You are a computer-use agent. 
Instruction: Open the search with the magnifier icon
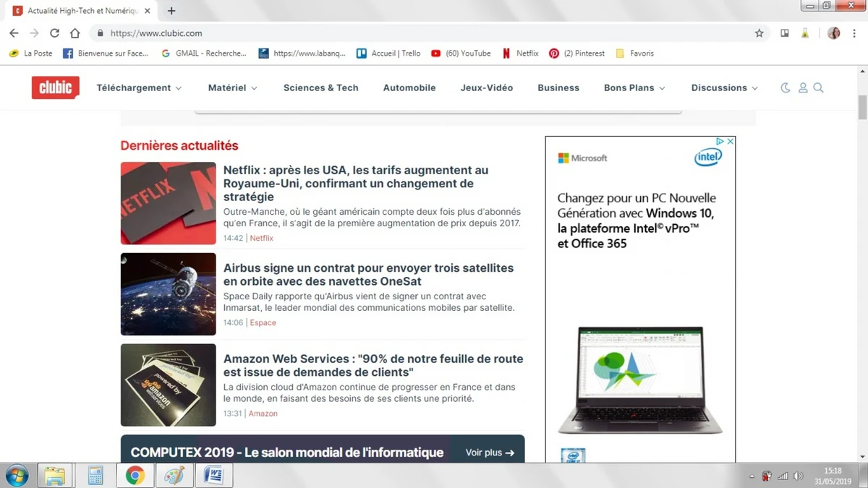tap(819, 87)
